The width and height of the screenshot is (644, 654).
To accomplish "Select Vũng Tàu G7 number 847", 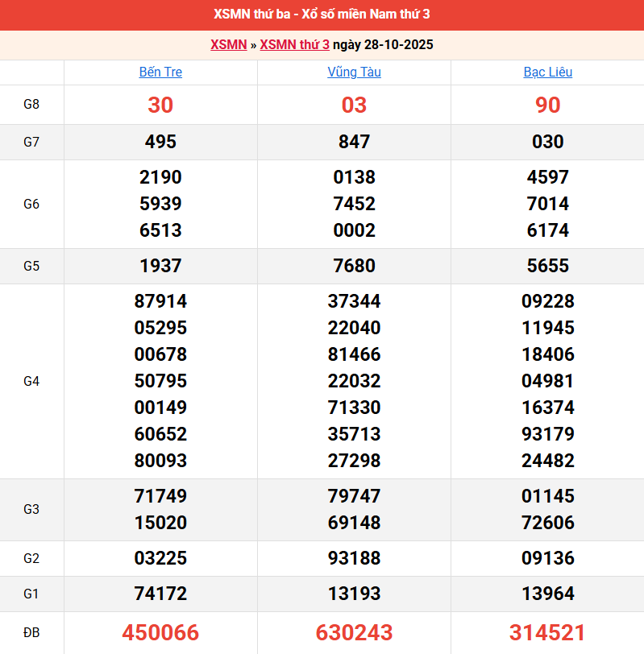I will coord(354,142).
